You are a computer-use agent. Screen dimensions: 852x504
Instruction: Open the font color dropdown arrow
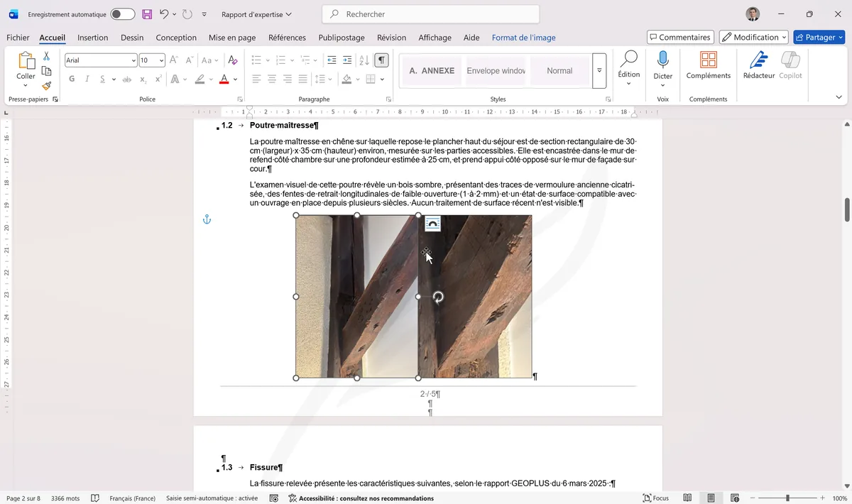(x=236, y=80)
